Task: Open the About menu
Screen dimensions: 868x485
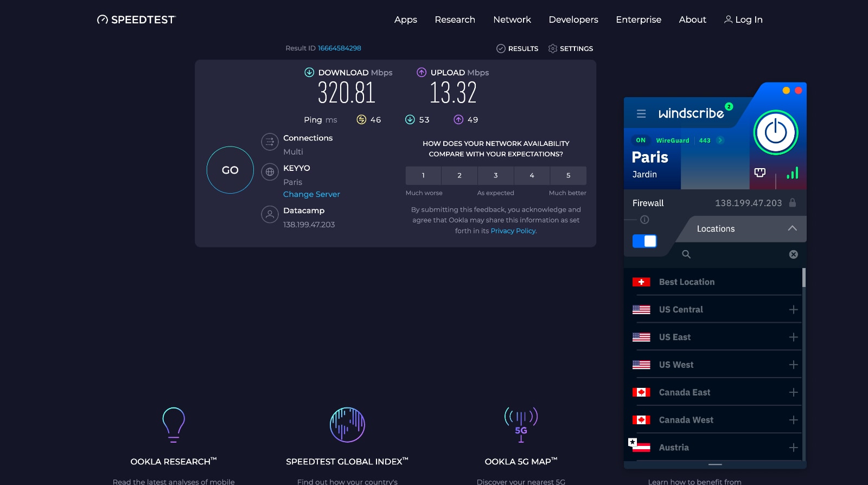Action: click(x=693, y=20)
